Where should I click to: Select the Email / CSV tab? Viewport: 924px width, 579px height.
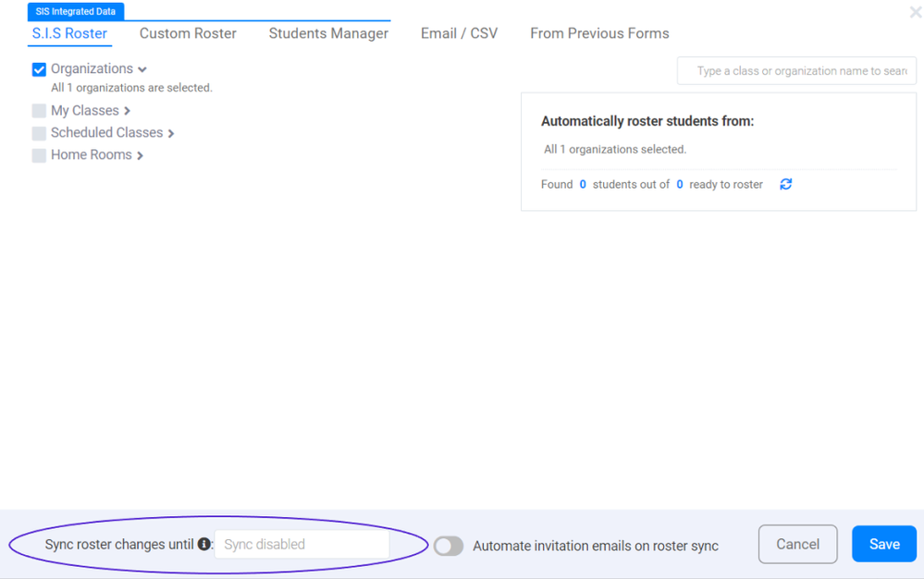coord(459,33)
